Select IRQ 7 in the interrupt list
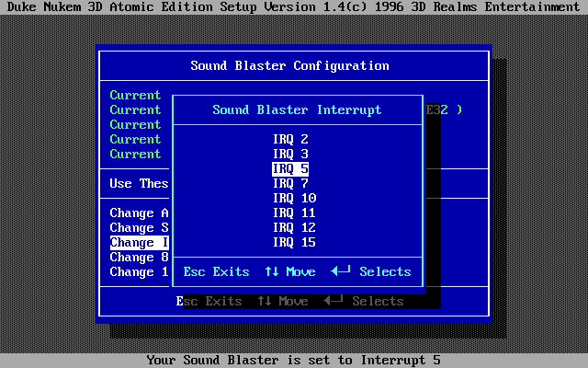Image resolution: width=588 pixels, height=368 pixels. 290,184
